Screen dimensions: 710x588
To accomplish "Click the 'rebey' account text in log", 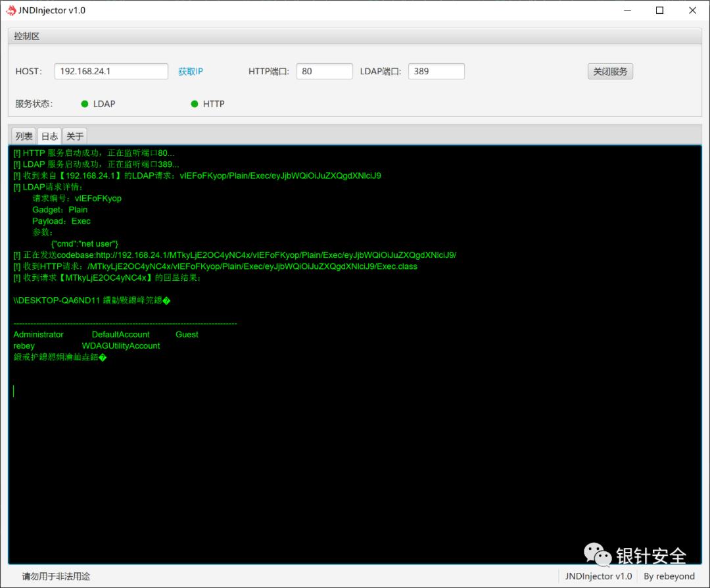I will pyautogui.click(x=24, y=346).
